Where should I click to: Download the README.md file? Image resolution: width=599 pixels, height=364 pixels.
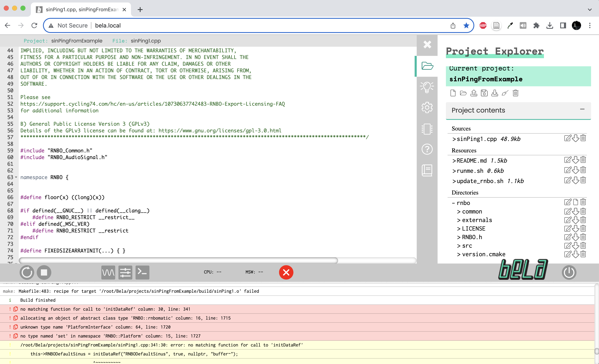(575, 160)
